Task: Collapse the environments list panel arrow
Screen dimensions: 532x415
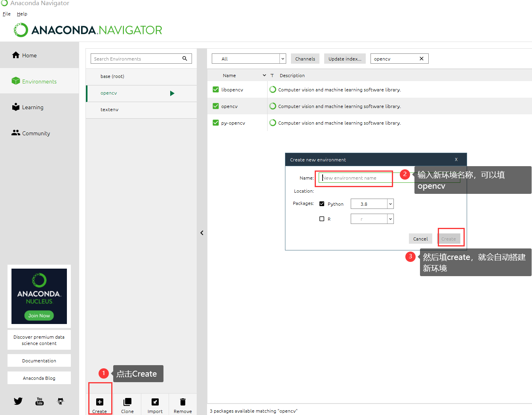Action: click(202, 233)
